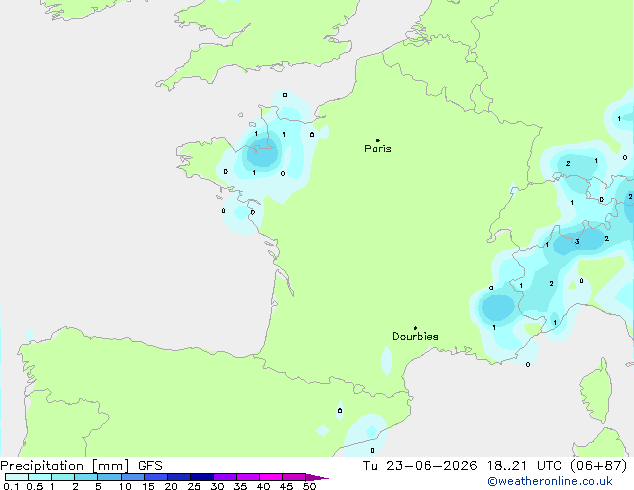
Task: Click the legend value '0.1'
Action: coord(11,486)
